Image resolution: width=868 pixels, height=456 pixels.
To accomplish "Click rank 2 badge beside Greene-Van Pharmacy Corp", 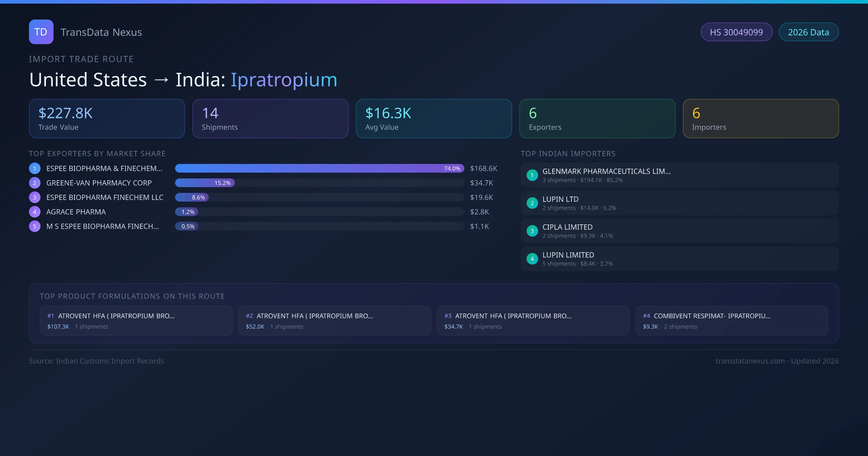I will click(35, 183).
